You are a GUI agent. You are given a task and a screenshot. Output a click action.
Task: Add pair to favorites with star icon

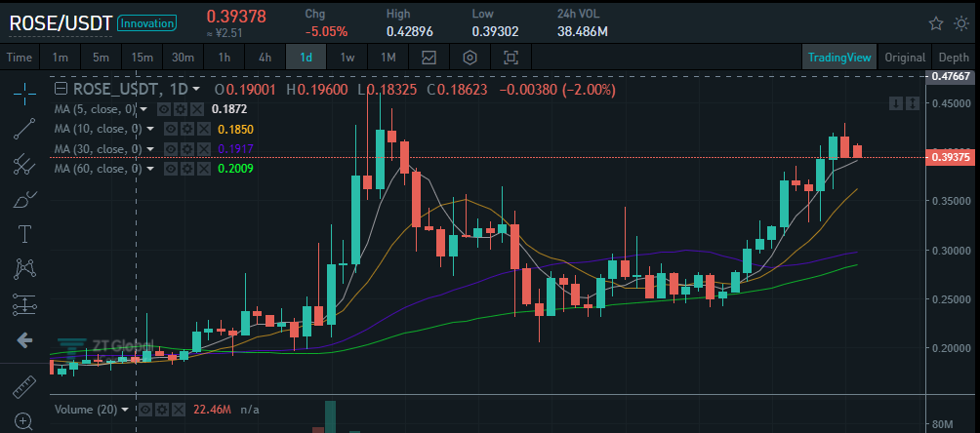[x=936, y=23]
